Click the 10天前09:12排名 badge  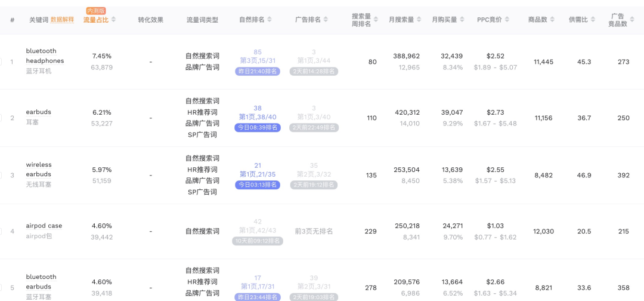pos(258,241)
